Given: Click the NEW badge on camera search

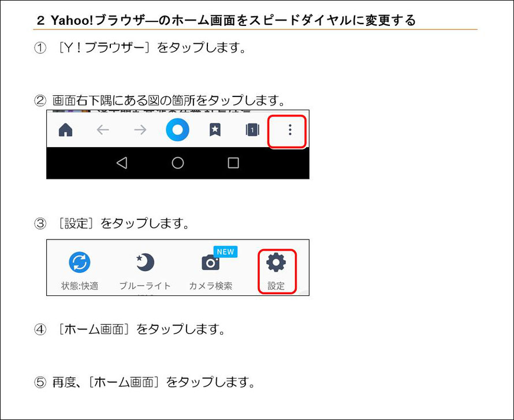Looking at the screenshot, I should coord(226,252).
